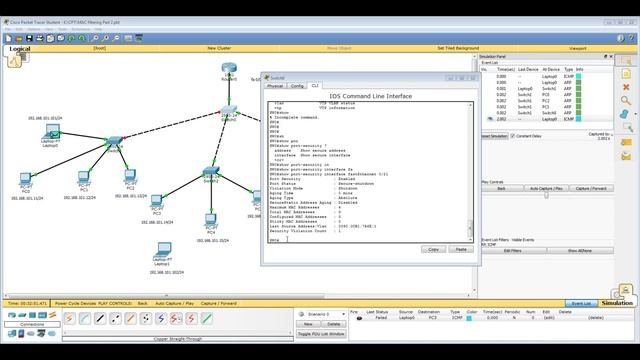Select the Add Complex PDU envelope

(x=626, y=156)
